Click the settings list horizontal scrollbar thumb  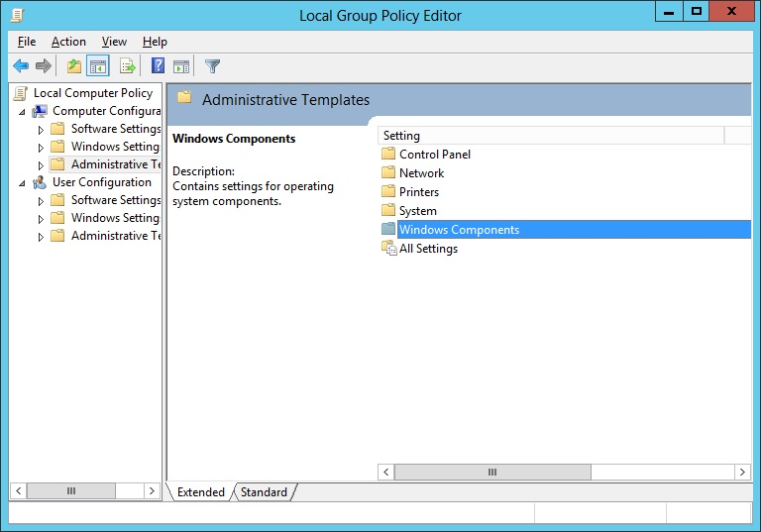pyautogui.click(x=492, y=472)
